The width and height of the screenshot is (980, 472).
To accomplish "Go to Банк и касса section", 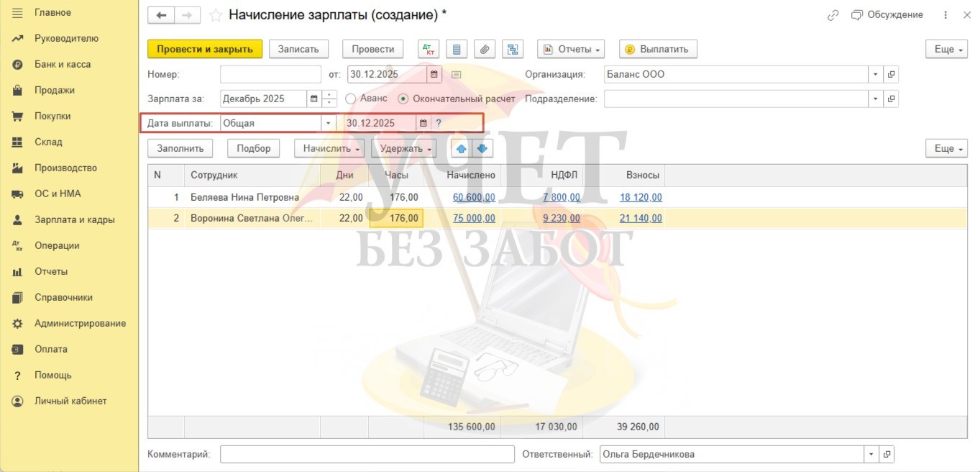I will tap(63, 64).
